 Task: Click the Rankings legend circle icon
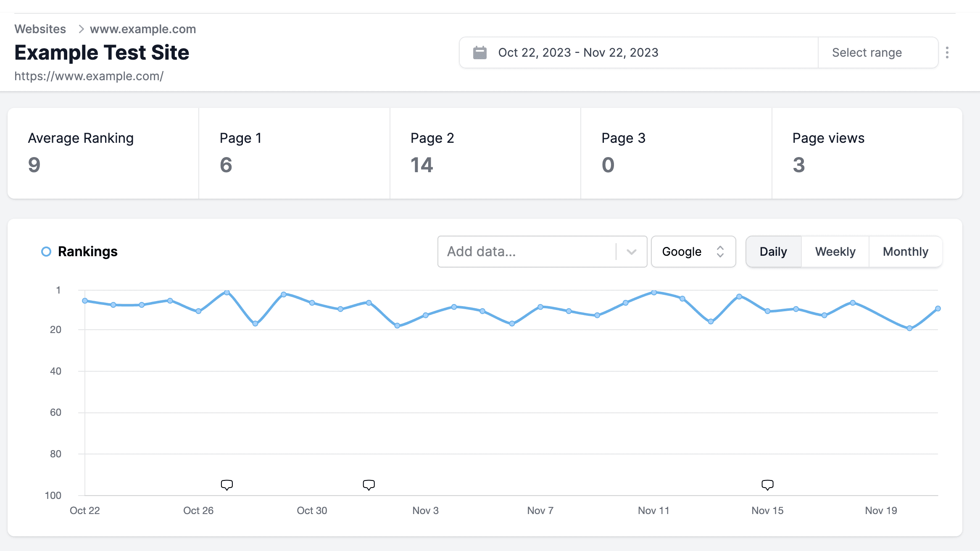point(46,252)
